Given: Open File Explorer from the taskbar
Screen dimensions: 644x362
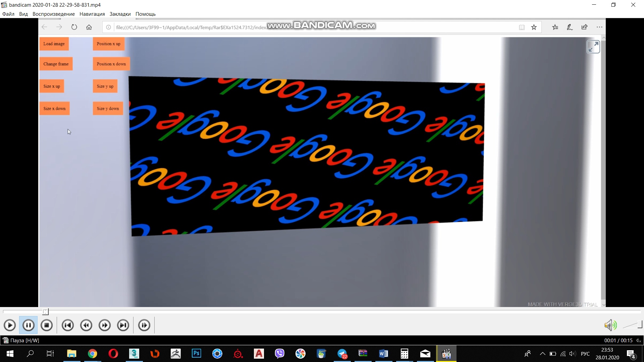Looking at the screenshot, I should click(72, 354).
